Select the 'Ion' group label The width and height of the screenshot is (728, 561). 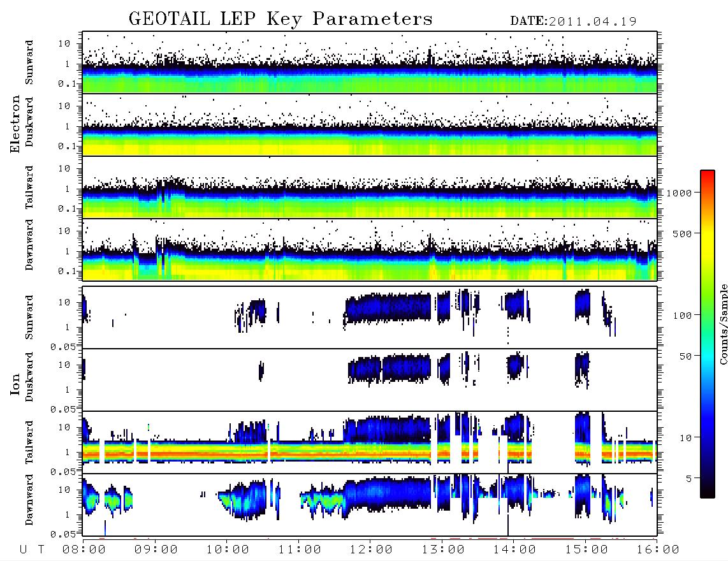[x=15, y=384]
